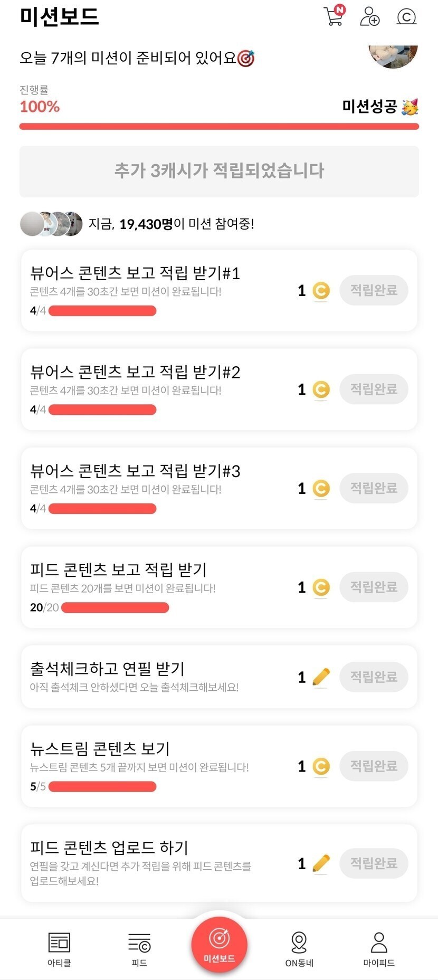Switch to the 피드 tab
This screenshot has height=980, width=438.
click(x=139, y=948)
